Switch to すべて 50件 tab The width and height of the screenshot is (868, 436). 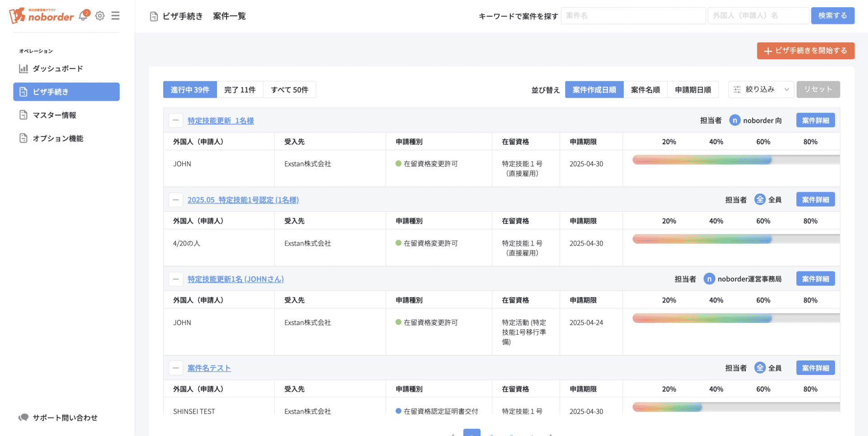point(289,90)
